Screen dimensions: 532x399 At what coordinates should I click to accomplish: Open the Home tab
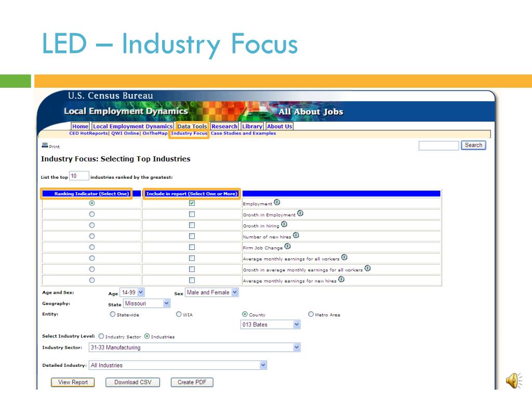point(80,126)
